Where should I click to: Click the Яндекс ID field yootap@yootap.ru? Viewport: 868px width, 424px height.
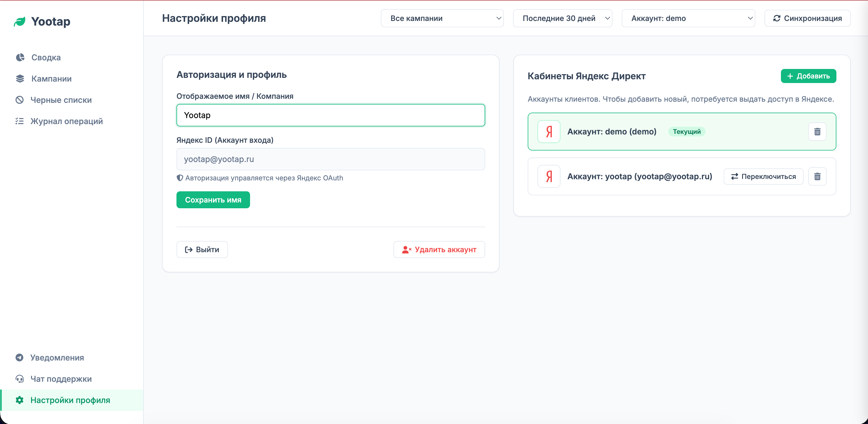point(331,159)
